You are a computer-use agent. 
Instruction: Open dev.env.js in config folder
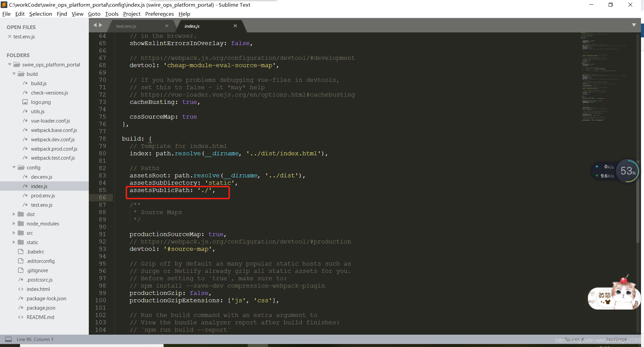(42, 177)
